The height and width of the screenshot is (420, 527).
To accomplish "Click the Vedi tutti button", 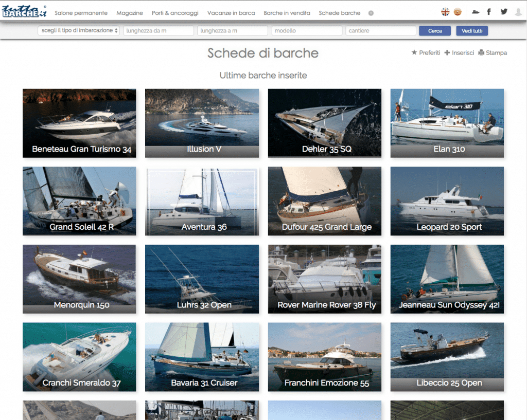I will pos(472,31).
